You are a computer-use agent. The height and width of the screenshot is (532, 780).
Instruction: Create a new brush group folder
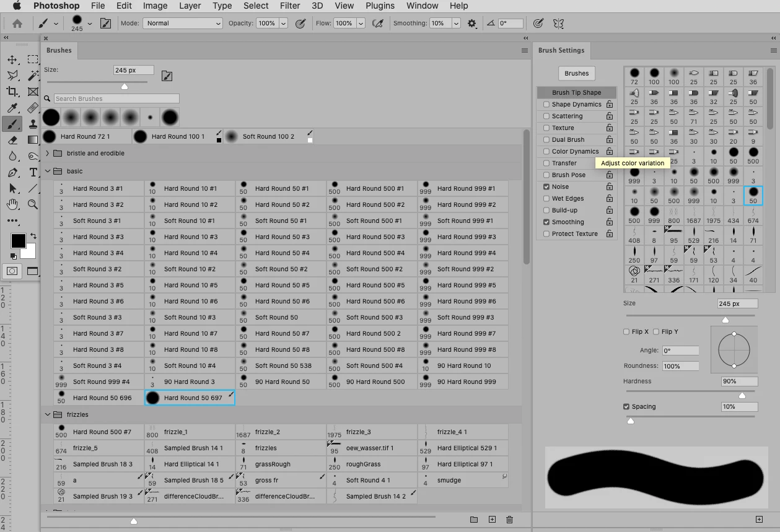pos(474,520)
